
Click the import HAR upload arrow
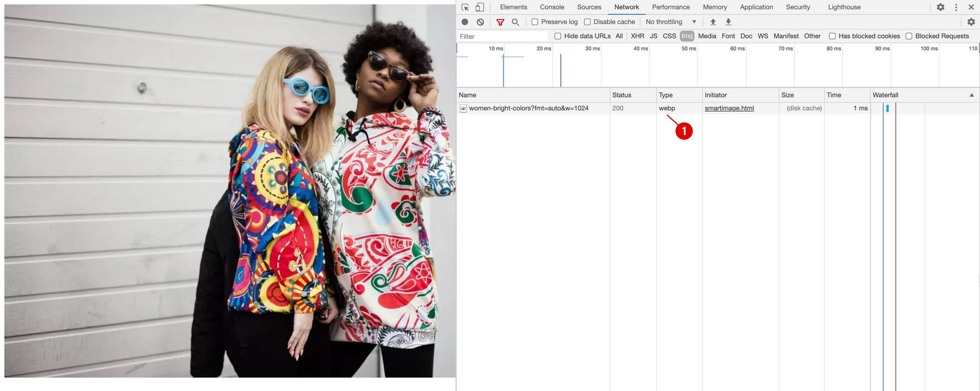[713, 22]
